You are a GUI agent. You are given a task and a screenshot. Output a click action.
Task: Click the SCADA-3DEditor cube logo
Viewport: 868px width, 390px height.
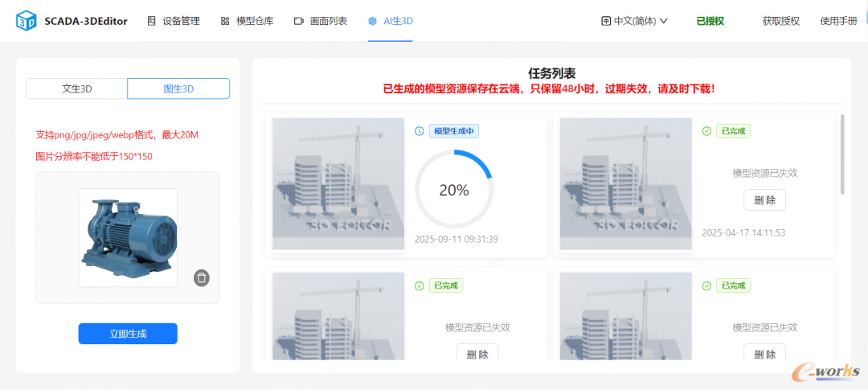click(x=27, y=22)
